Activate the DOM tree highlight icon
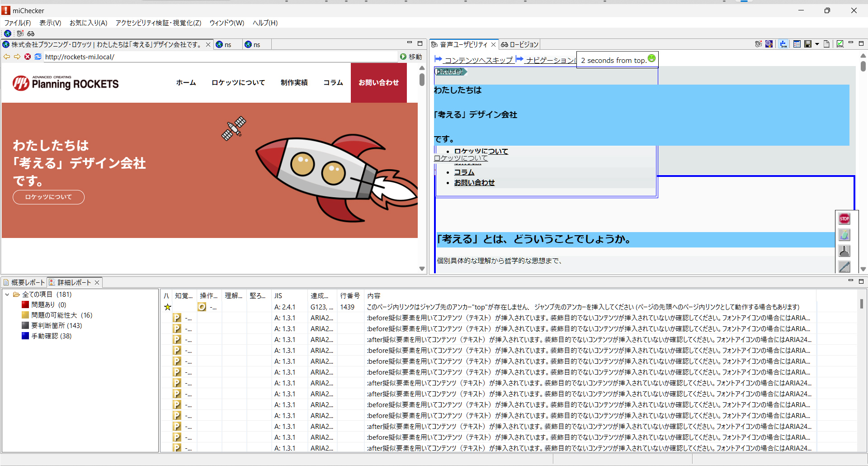Viewport: 868px width, 466px height. [x=783, y=44]
